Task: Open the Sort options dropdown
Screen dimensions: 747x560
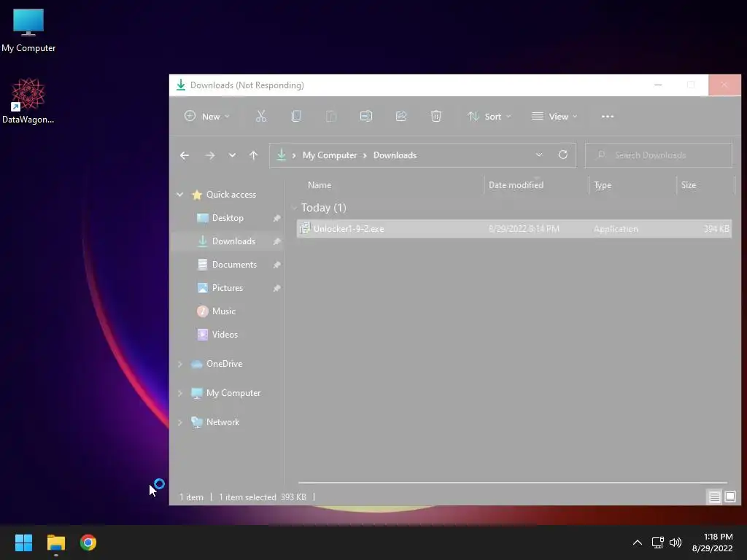Action: pyautogui.click(x=489, y=116)
